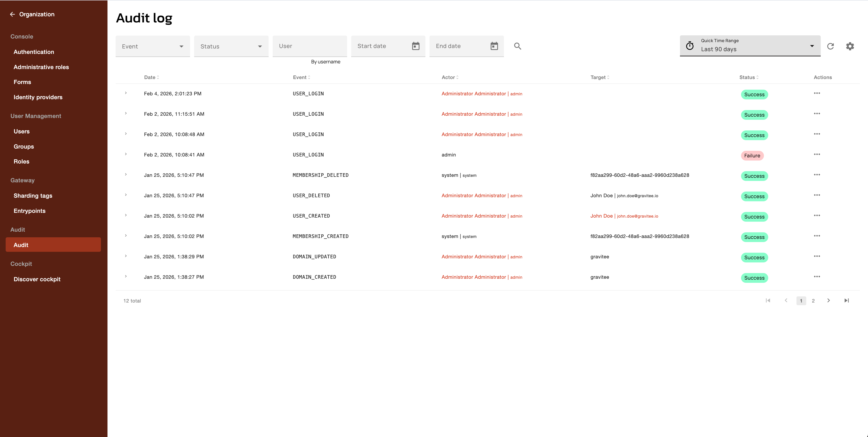The width and height of the screenshot is (868, 437).
Task: Open Identity providers in sidebar
Action: [x=38, y=97]
